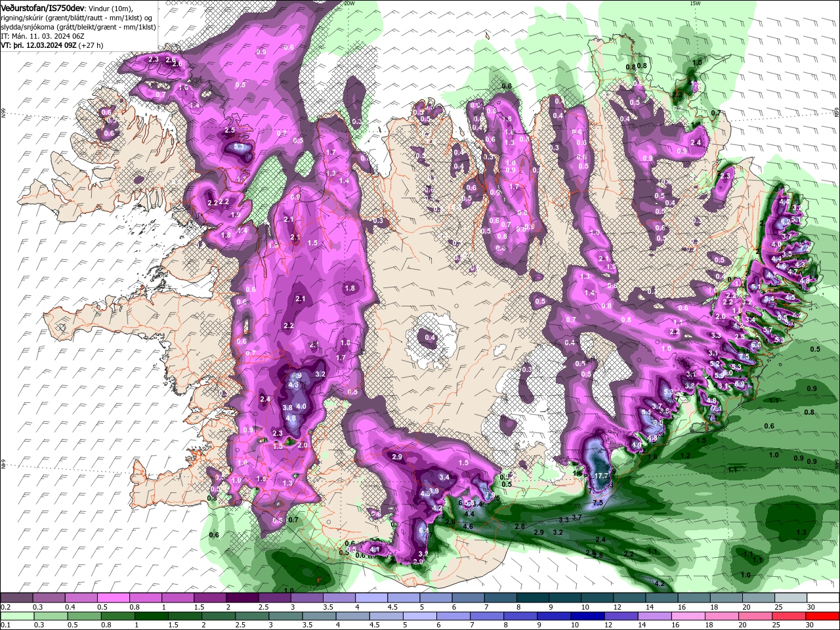
Task: Click the 0.1 label in the green legend
Action: [5, 625]
